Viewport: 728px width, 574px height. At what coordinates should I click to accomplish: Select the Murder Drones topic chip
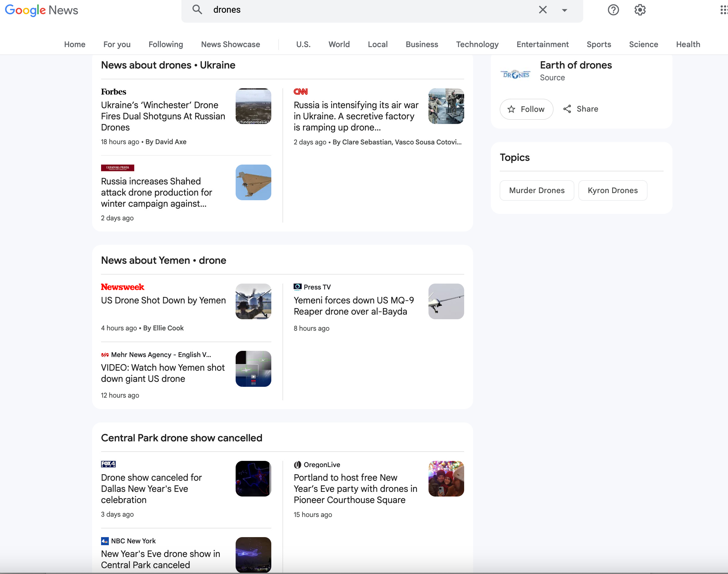(536, 191)
